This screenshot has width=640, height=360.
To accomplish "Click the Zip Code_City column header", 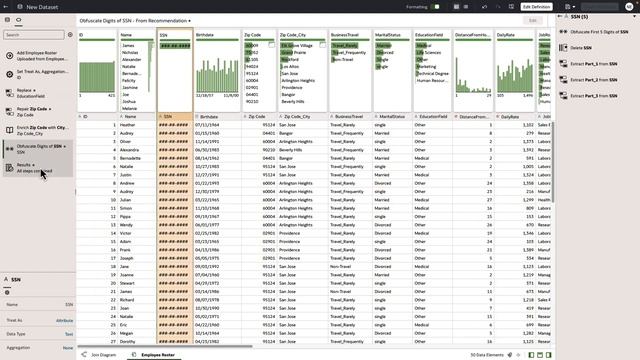I will click(302, 117).
